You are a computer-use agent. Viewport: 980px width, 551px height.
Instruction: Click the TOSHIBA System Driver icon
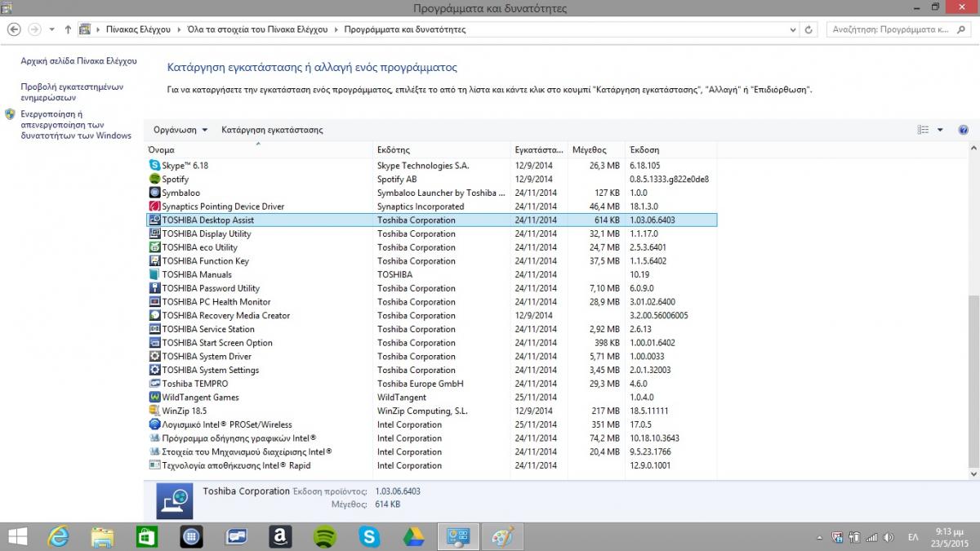tap(155, 357)
